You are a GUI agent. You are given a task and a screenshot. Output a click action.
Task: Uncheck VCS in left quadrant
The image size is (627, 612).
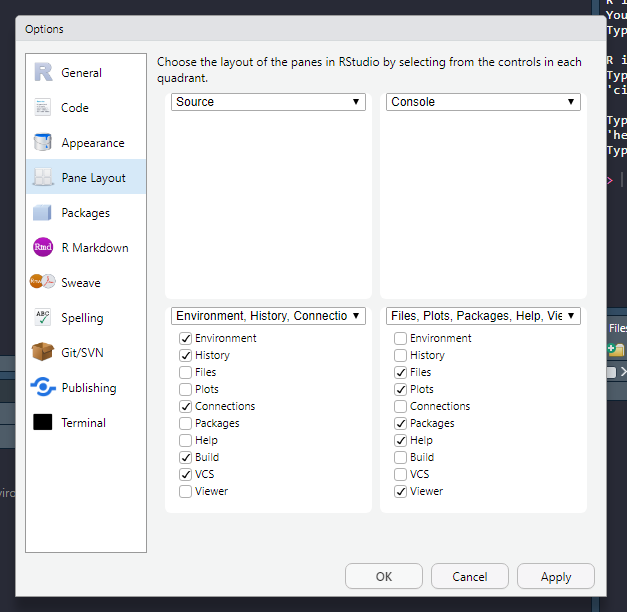(x=186, y=474)
